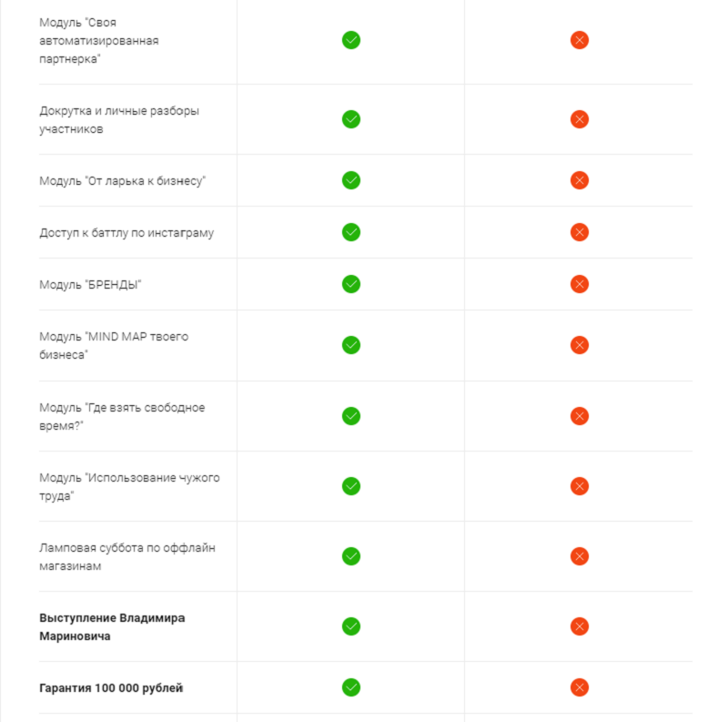Click green checkmark for "От ларька к бизнесу"

pyautogui.click(x=351, y=180)
